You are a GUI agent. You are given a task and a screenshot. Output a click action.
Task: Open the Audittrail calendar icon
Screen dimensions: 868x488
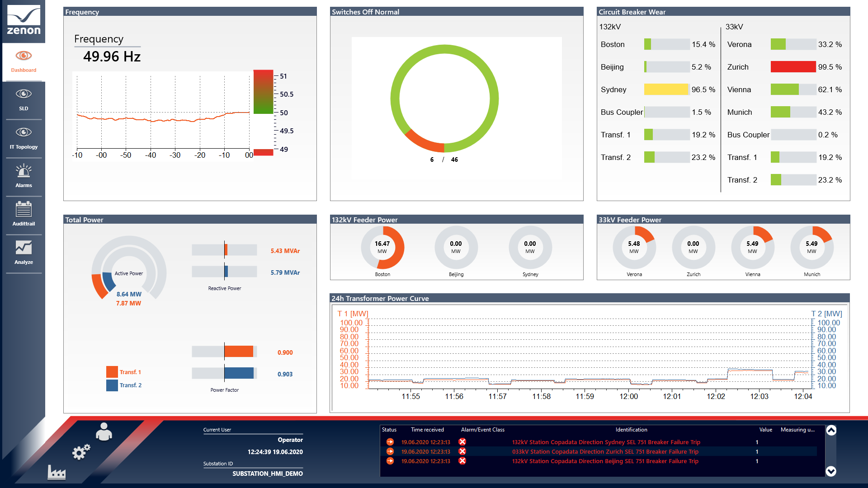pos(24,210)
